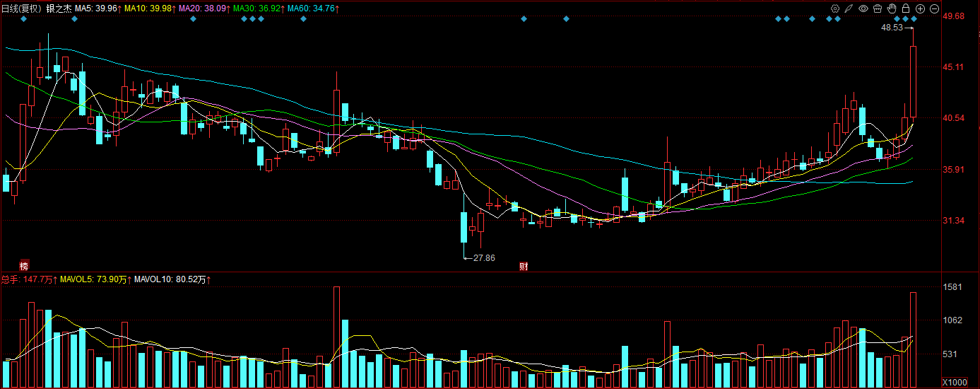Open the toolbox icon
Viewport: 980px width, 389px height.
pyautogui.click(x=878, y=8)
